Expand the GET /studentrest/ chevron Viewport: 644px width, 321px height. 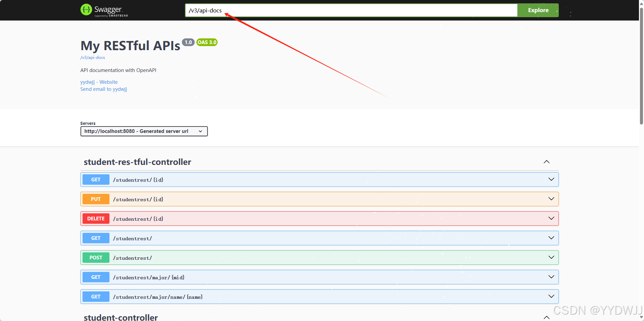(x=551, y=238)
